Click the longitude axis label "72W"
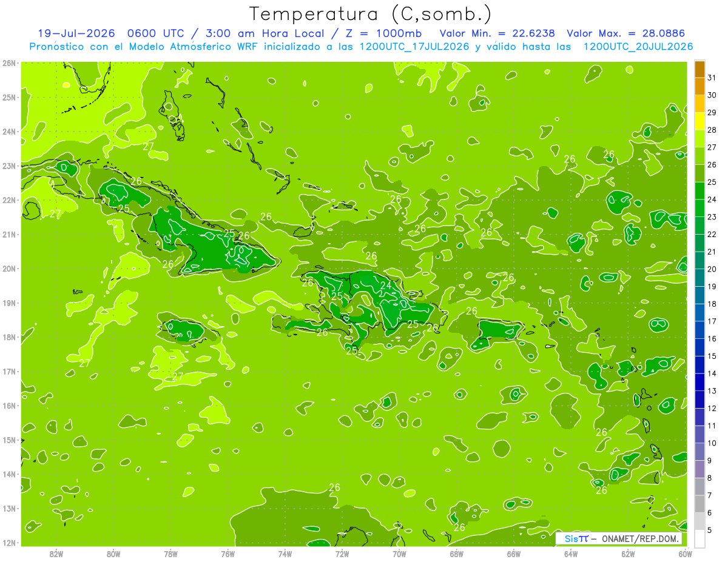The height and width of the screenshot is (562, 728). (x=342, y=554)
